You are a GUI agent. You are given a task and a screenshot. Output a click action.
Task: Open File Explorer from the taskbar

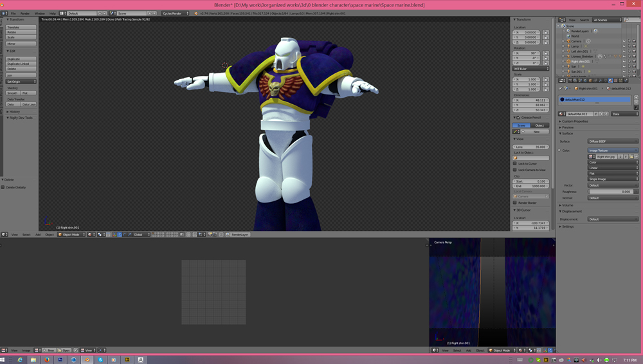[33, 359]
